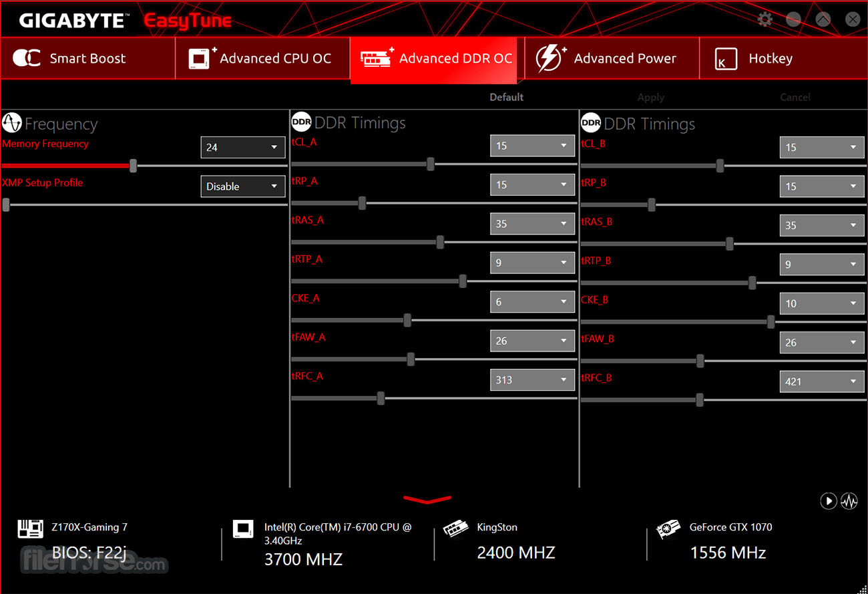868x594 pixels.
Task: Click the Default button
Action: pos(506,97)
